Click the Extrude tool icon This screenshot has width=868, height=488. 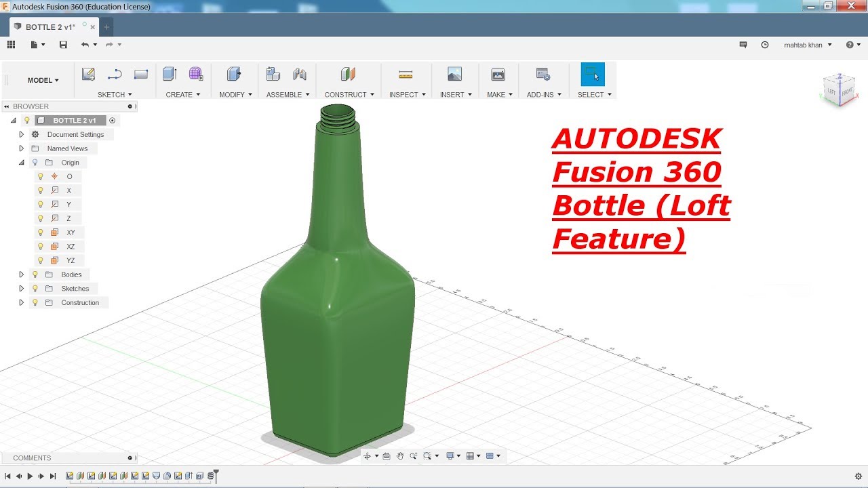170,75
